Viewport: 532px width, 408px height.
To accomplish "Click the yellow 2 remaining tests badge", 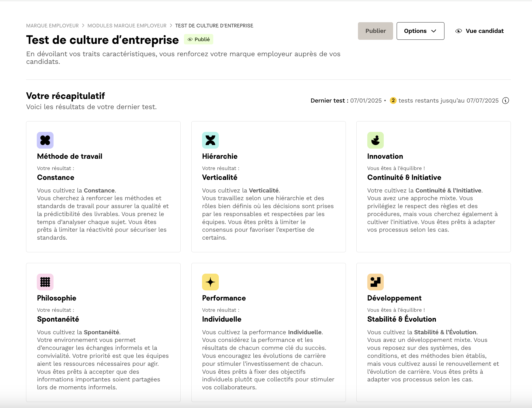I will tap(393, 101).
